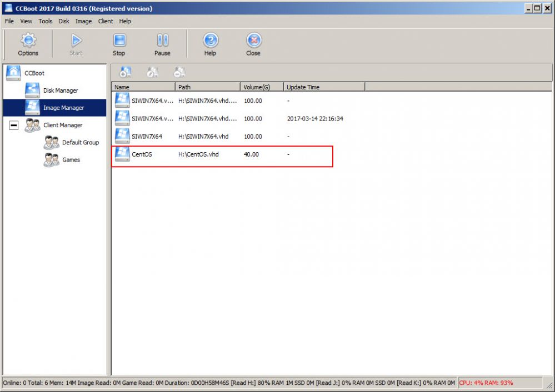The image size is (555, 392).
Task: Edit image using the pencil disk icon
Action: point(152,72)
